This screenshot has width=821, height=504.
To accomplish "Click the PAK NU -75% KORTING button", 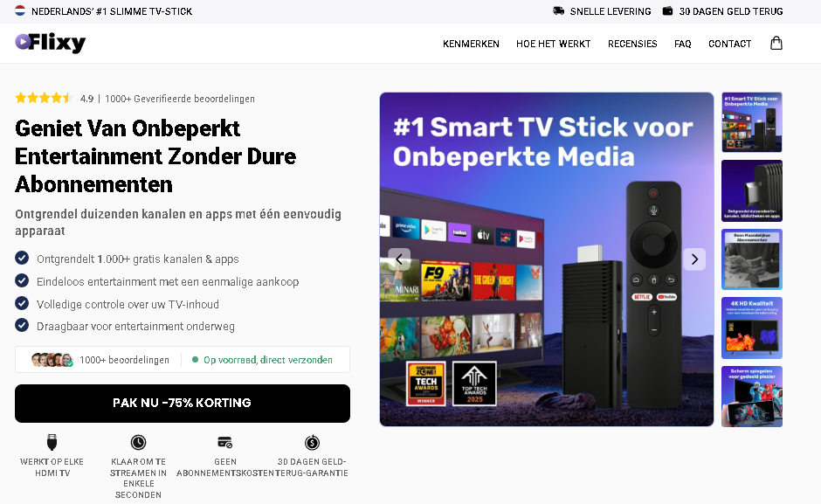I will pos(183,404).
